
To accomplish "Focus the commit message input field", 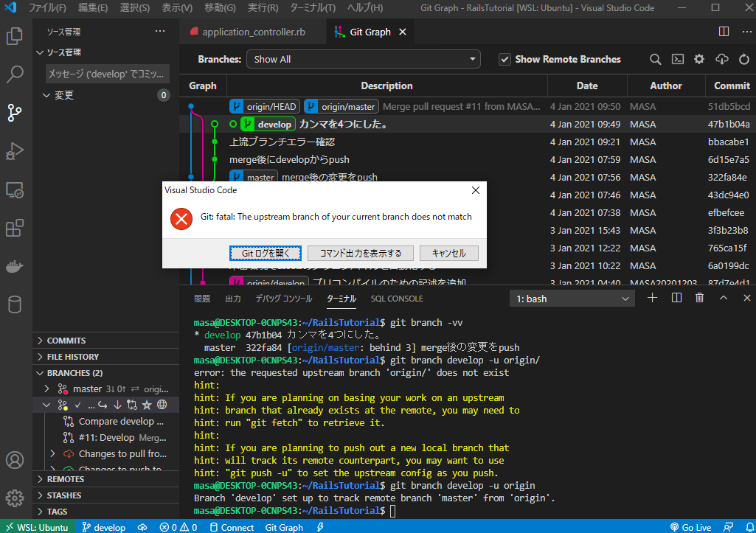I will pyautogui.click(x=108, y=74).
